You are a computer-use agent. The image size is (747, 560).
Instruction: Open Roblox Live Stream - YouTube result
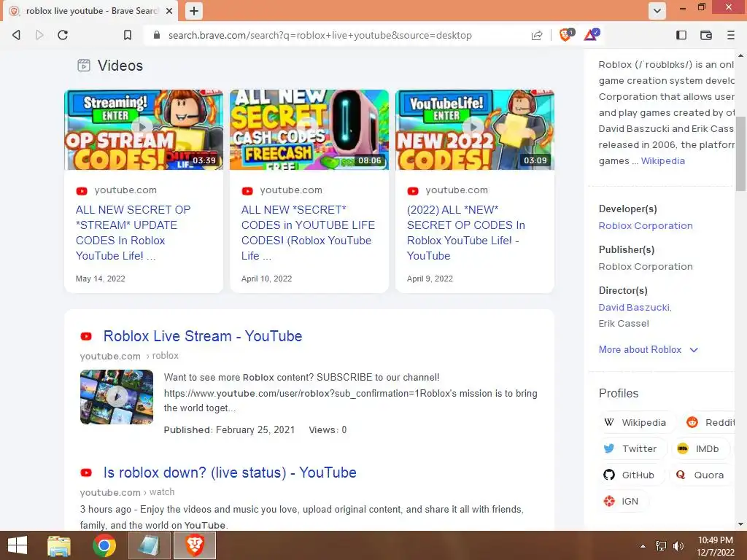coord(203,336)
